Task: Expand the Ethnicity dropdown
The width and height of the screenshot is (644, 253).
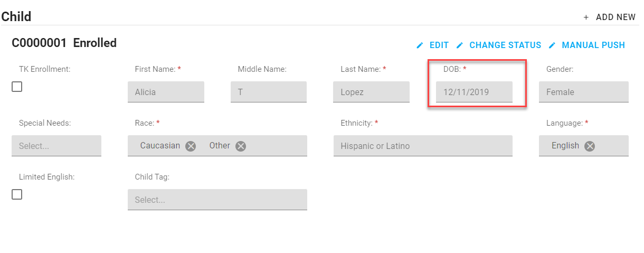Action: (422, 146)
